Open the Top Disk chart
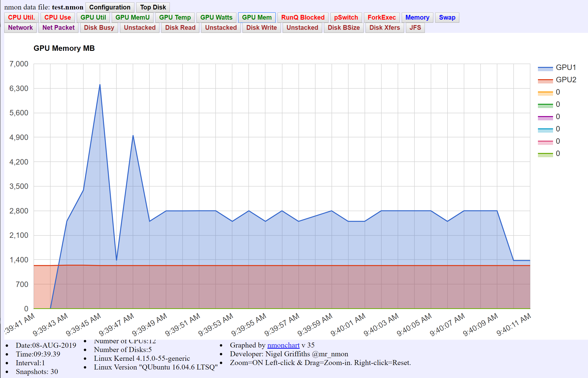 pos(153,7)
